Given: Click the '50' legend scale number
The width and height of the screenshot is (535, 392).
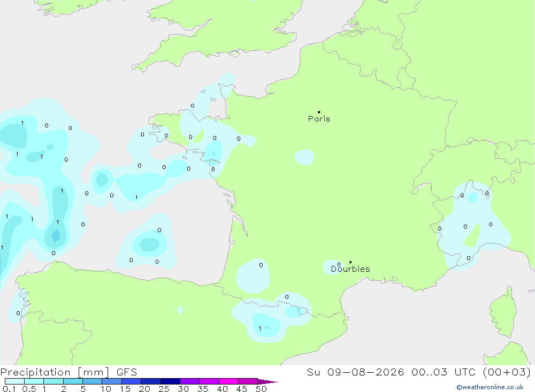Looking at the screenshot, I should [x=261, y=389].
